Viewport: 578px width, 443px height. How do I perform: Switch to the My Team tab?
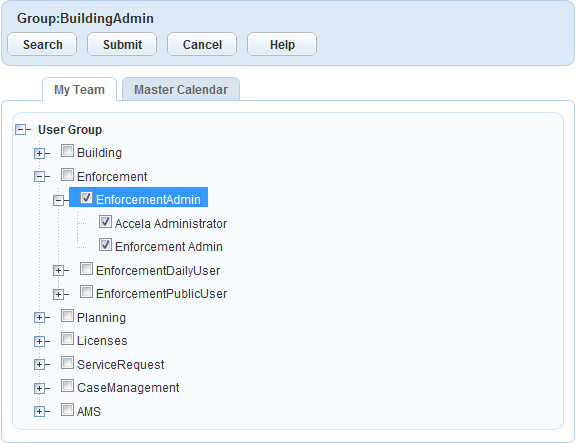point(80,89)
